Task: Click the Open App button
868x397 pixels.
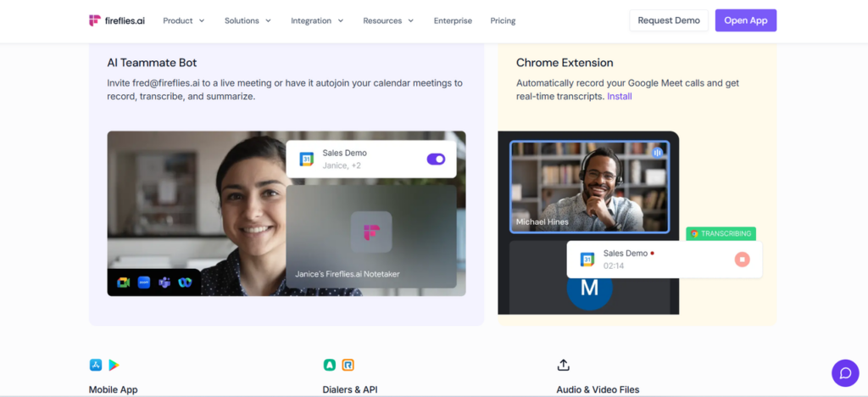Action: 746,20
